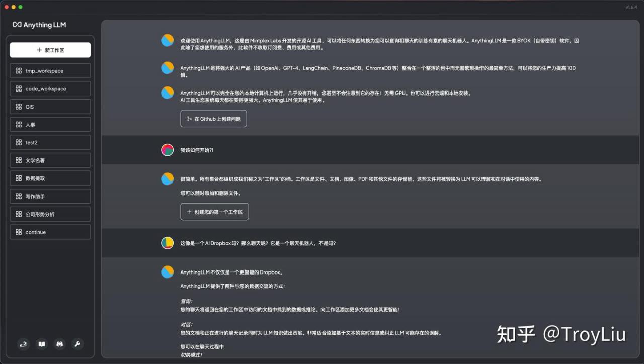Open documentation via the book icon
Viewport: 644px width, 364px height.
point(42,344)
